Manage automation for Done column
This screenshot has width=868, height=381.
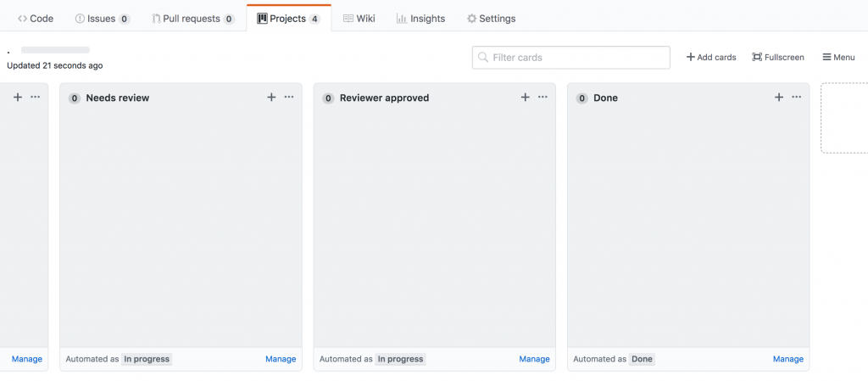tap(788, 359)
